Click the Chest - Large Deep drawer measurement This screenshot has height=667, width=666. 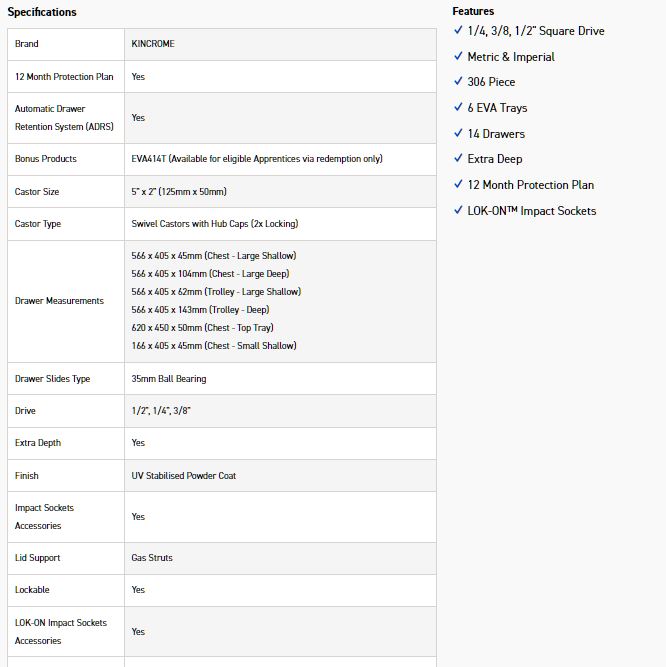click(211, 274)
